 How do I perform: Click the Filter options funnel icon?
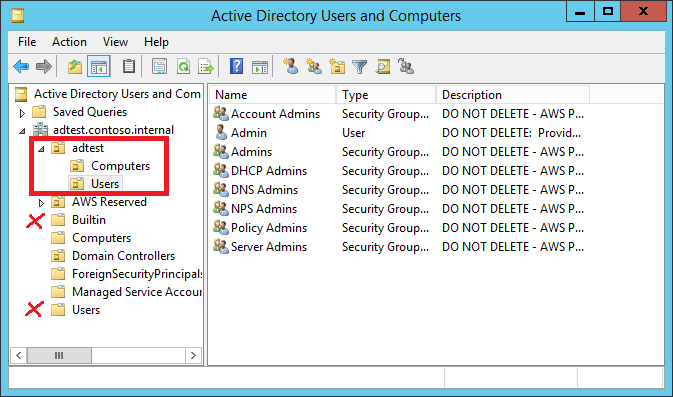pyautogui.click(x=360, y=67)
